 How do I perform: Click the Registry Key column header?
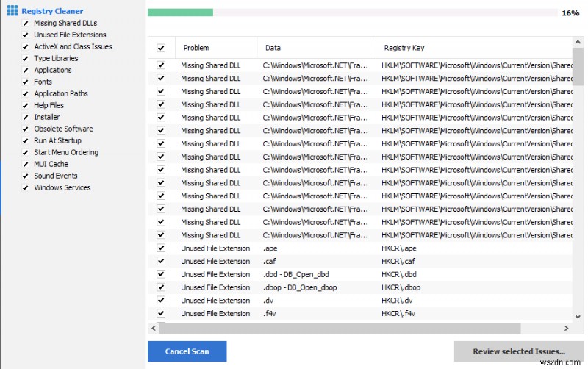coord(404,48)
